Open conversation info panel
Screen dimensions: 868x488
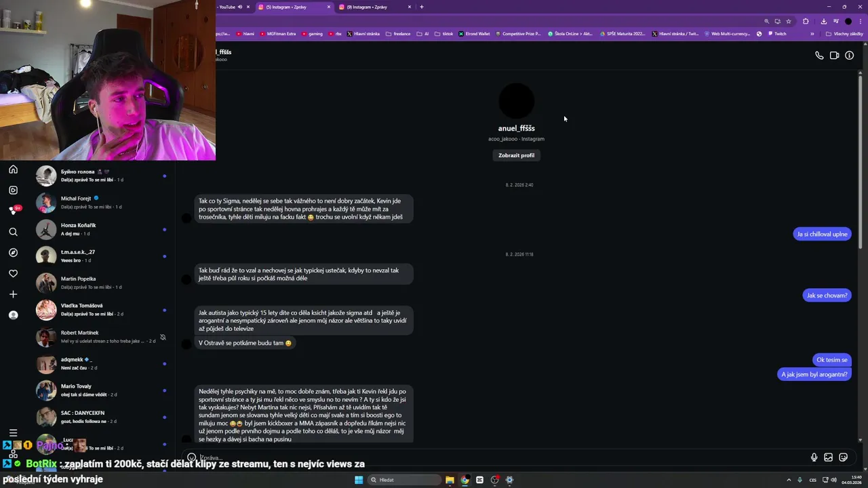tap(849, 56)
